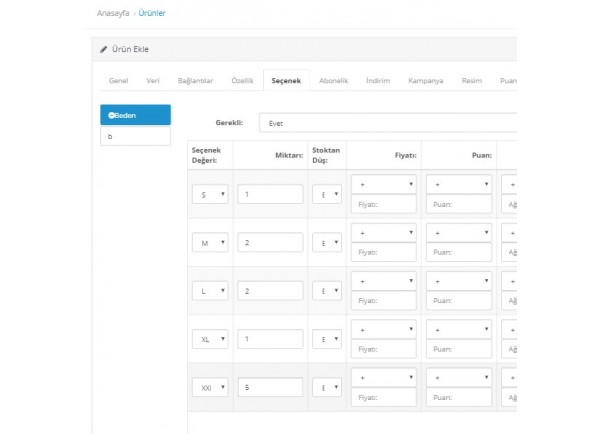Click the quantity field in the M row
Viewport: 600px width, 434px height.
pyautogui.click(x=270, y=242)
